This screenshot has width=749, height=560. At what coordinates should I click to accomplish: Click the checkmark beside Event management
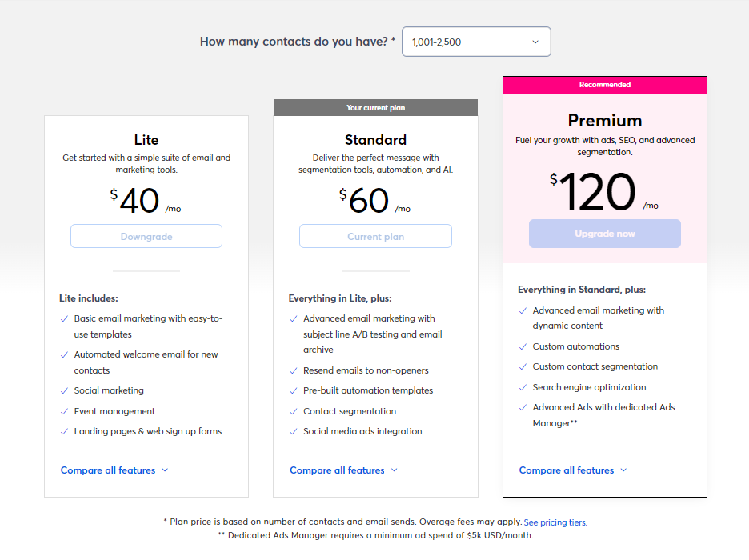(x=64, y=411)
